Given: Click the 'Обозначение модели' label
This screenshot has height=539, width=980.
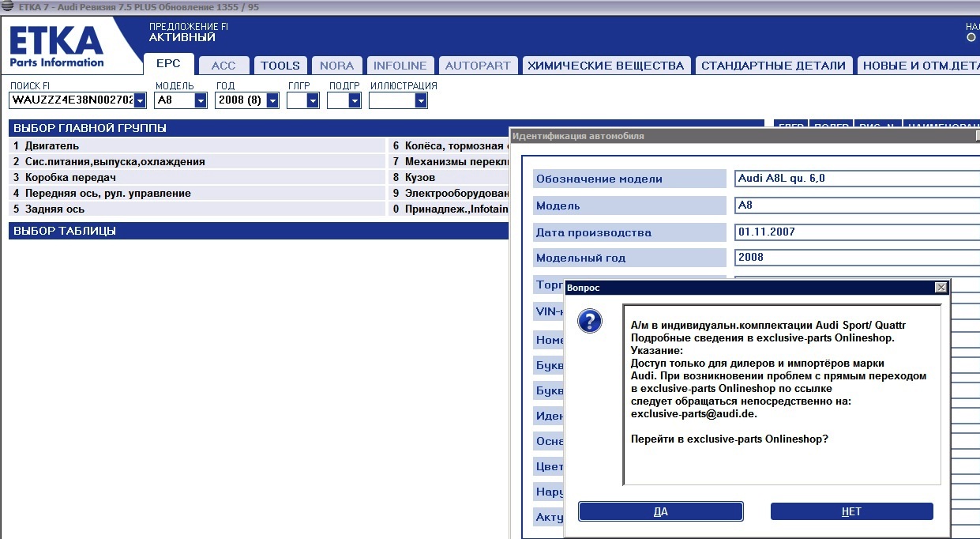Looking at the screenshot, I should [629, 179].
